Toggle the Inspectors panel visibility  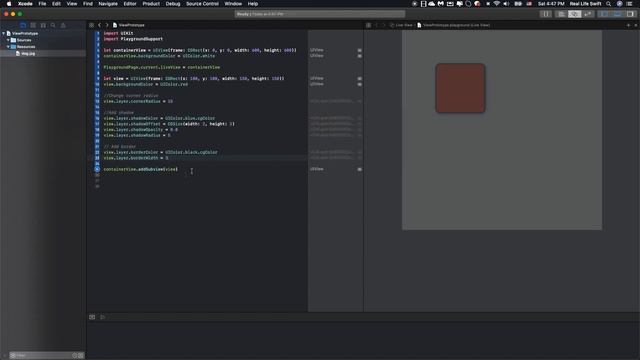631,14
